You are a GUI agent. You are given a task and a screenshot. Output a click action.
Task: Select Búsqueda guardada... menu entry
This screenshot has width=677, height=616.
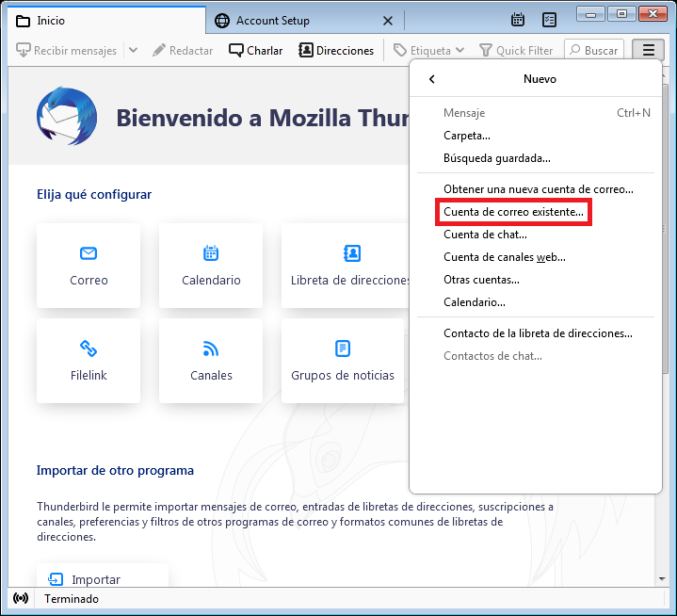pyautogui.click(x=536, y=158)
